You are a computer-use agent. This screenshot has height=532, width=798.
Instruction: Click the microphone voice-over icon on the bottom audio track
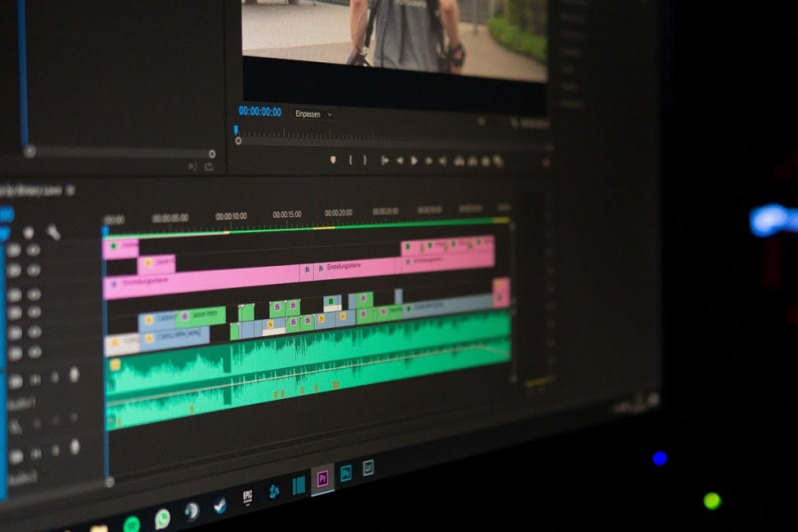74,447
